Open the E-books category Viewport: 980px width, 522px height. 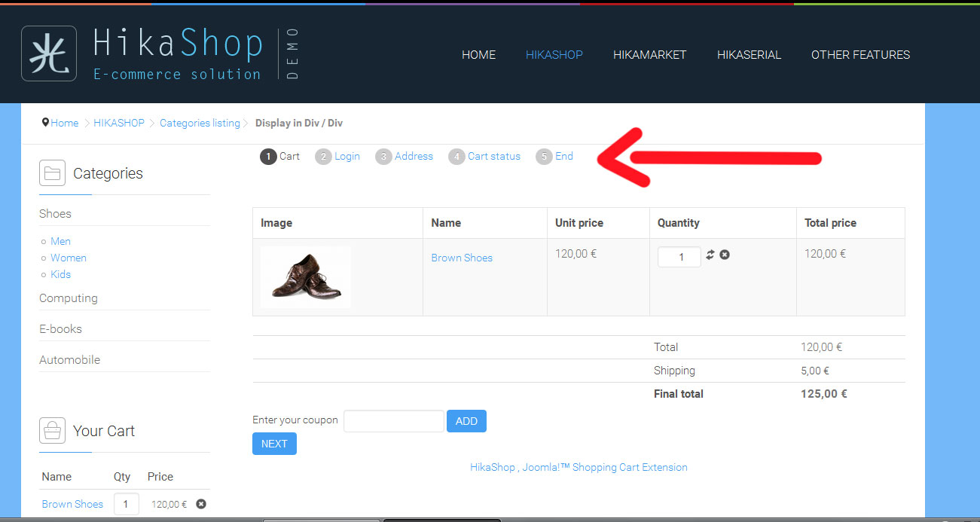pos(60,329)
